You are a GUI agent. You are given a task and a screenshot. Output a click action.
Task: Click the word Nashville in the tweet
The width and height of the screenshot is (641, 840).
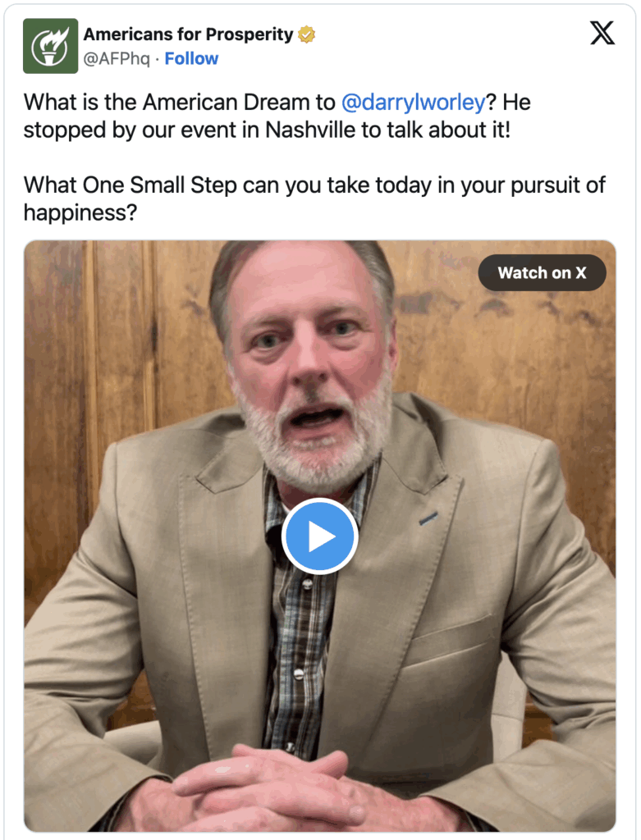tap(310, 130)
